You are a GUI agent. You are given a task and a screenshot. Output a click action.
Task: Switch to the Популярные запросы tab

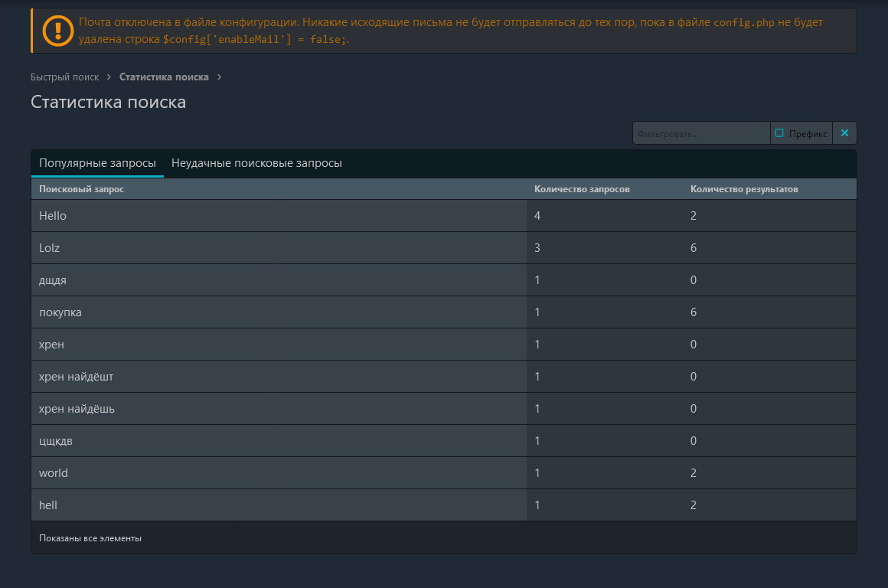click(97, 163)
